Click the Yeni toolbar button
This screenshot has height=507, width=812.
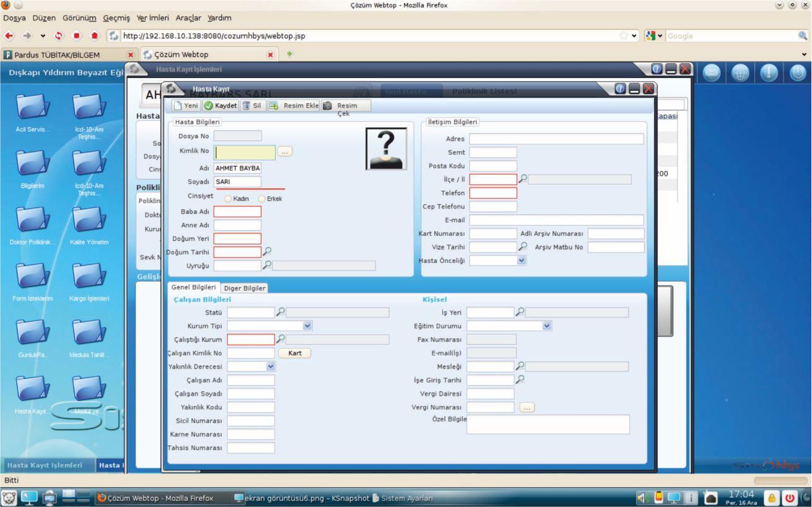[x=185, y=106]
